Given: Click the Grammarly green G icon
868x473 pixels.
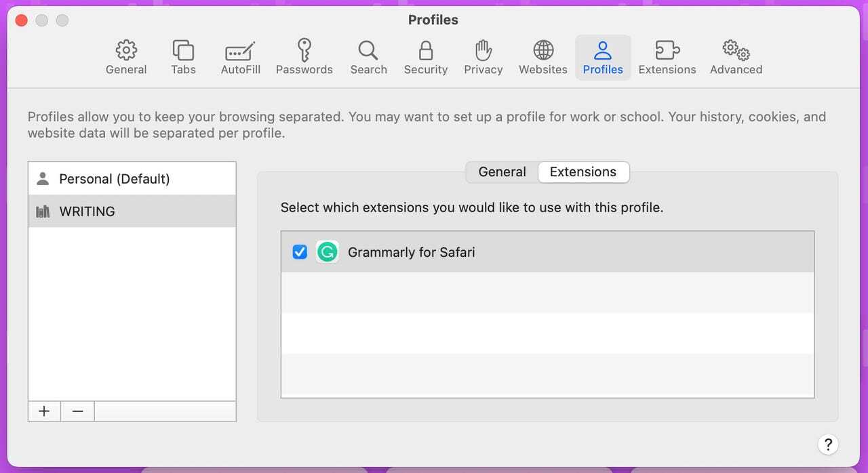Looking at the screenshot, I should point(328,252).
